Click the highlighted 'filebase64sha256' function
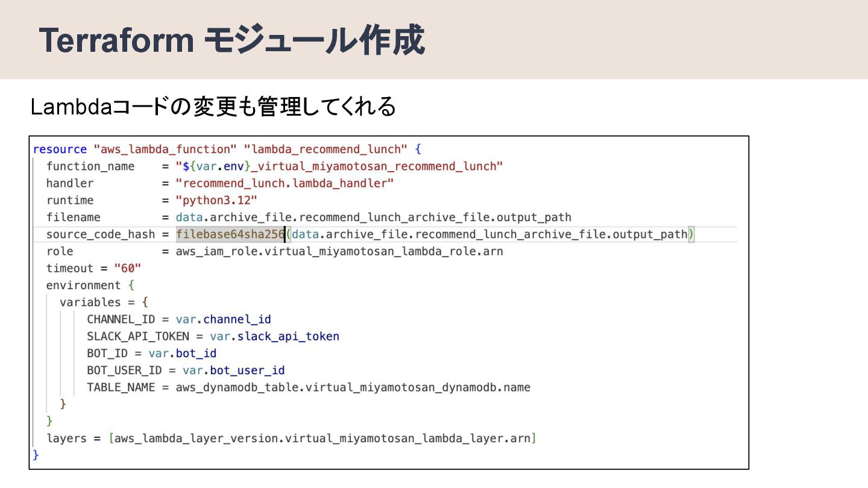Viewport: 868px width, 488px height. [x=230, y=234]
